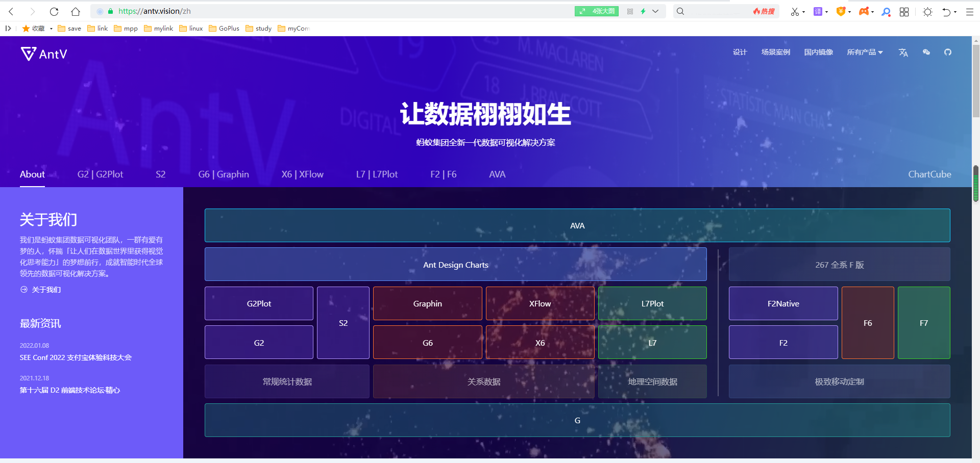Open the 场景案例 menu item
The image size is (980, 463).
[x=775, y=52]
